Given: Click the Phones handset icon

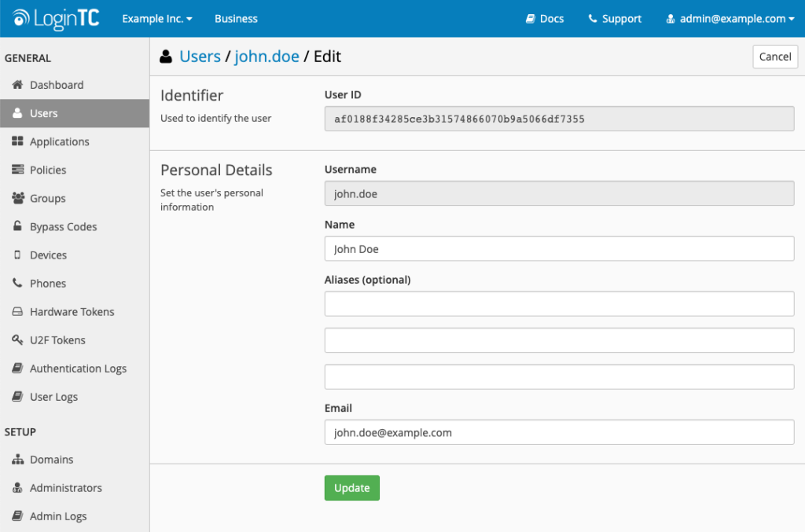Looking at the screenshot, I should (x=17, y=283).
